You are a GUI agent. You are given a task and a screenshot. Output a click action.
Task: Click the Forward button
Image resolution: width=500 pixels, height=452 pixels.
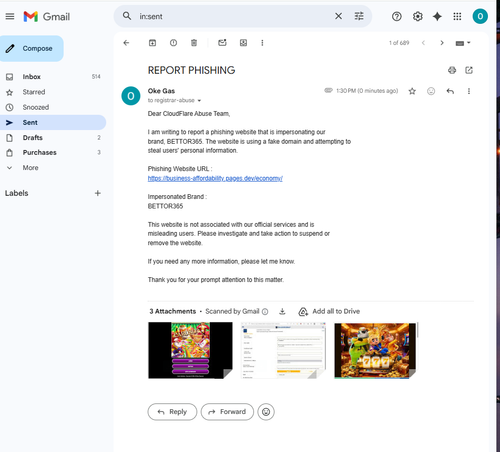click(227, 412)
